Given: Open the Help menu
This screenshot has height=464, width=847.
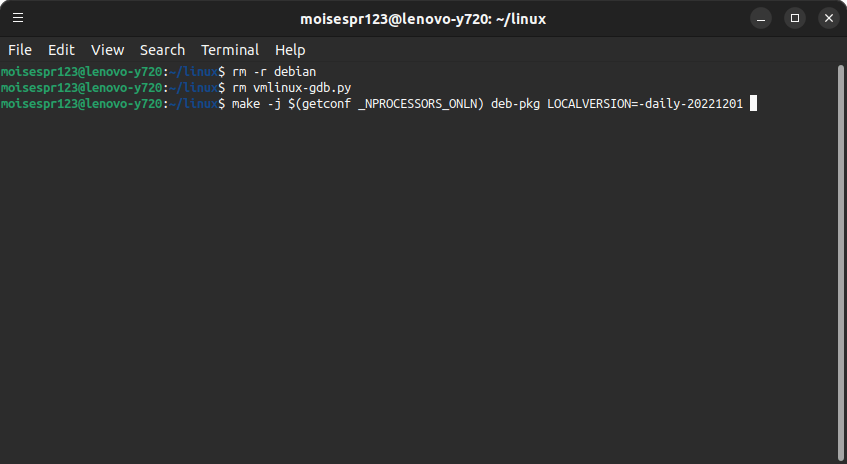Looking at the screenshot, I should coord(290,50).
